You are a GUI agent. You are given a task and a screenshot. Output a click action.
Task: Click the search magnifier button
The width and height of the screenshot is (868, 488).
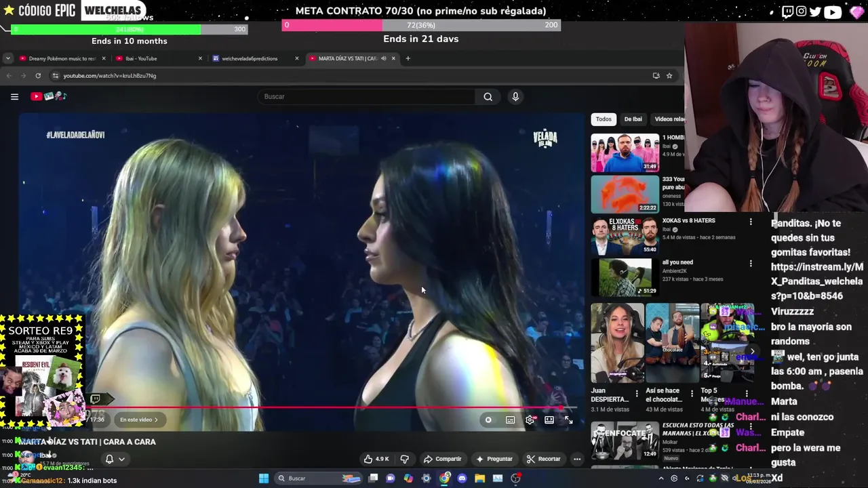coord(488,97)
